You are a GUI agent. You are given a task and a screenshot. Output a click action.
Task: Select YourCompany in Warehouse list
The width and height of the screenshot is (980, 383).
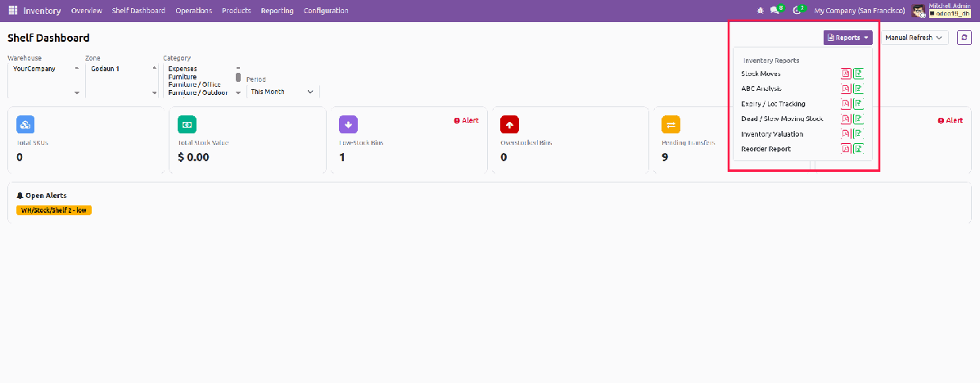click(34, 69)
